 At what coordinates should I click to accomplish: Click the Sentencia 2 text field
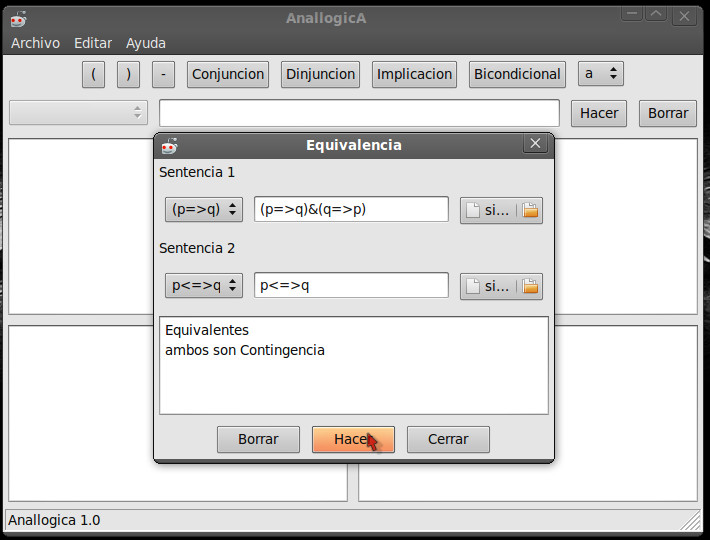click(x=351, y=285)
